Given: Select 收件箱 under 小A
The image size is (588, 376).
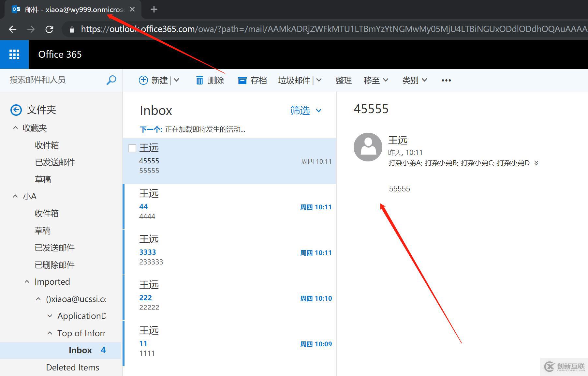Looking at the screenshot, I should pos(47,213).
